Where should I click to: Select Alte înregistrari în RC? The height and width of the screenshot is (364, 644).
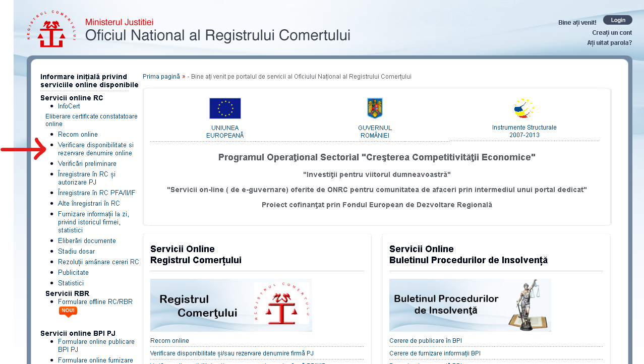point(89,204)
